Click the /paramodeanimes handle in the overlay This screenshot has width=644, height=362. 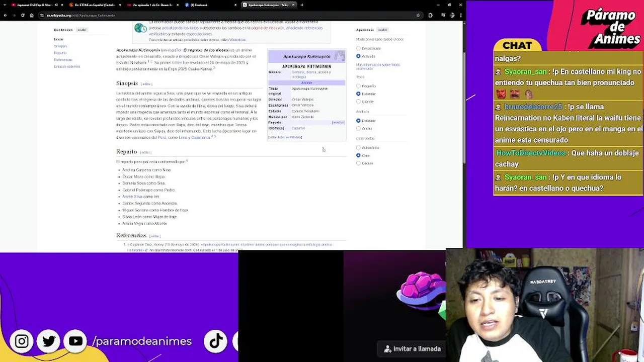[x=142, y=341]
